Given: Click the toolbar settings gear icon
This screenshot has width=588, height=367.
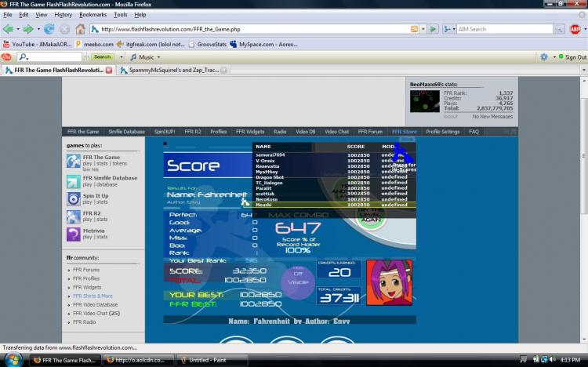Looking at the screenshot, I should pos(544,57).
